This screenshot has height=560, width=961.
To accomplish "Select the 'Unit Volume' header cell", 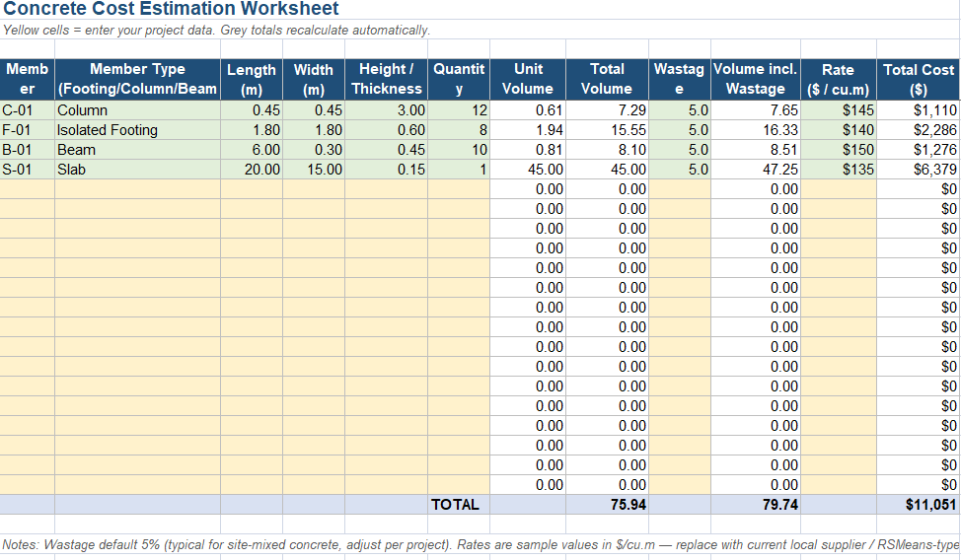I will click(x=528, y=79).
